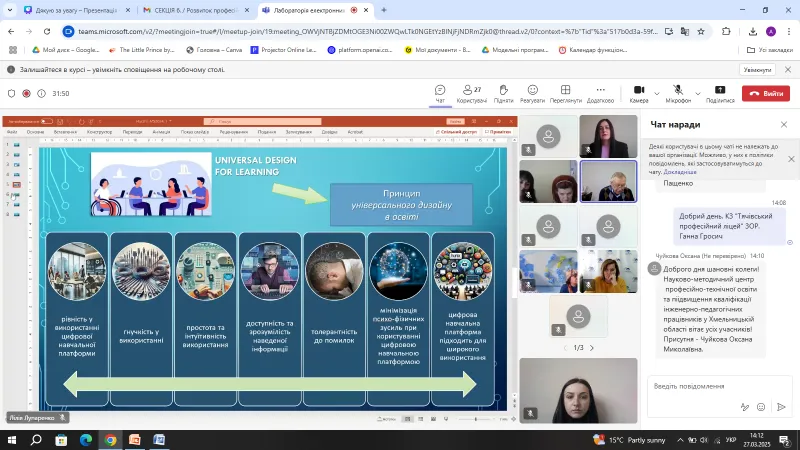Image resolution: width=800 pixels, height=450 pixels.
Task: Click the shield security icon in meeting bar
Action: click(x=12, y=93)
